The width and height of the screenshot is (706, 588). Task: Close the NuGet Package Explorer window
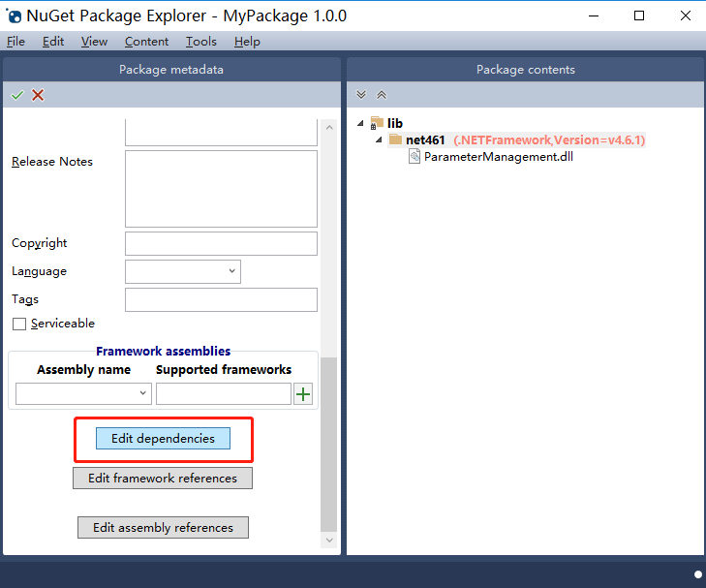[686, 15]
